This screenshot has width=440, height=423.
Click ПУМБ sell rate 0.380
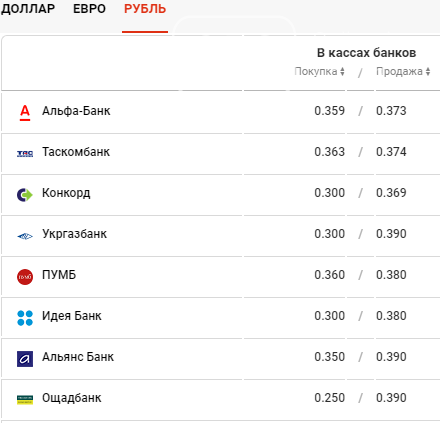click(x=391, y=275)
